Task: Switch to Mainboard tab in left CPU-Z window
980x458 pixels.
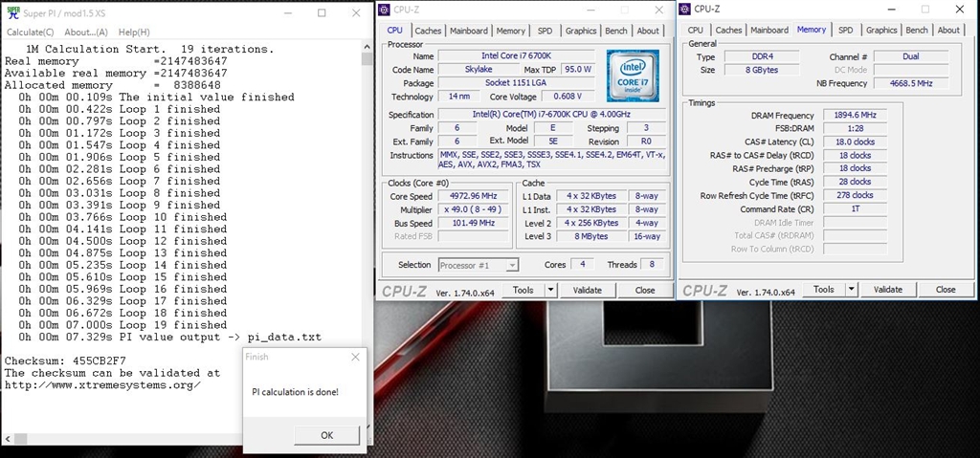Action: tap(469, 31)
